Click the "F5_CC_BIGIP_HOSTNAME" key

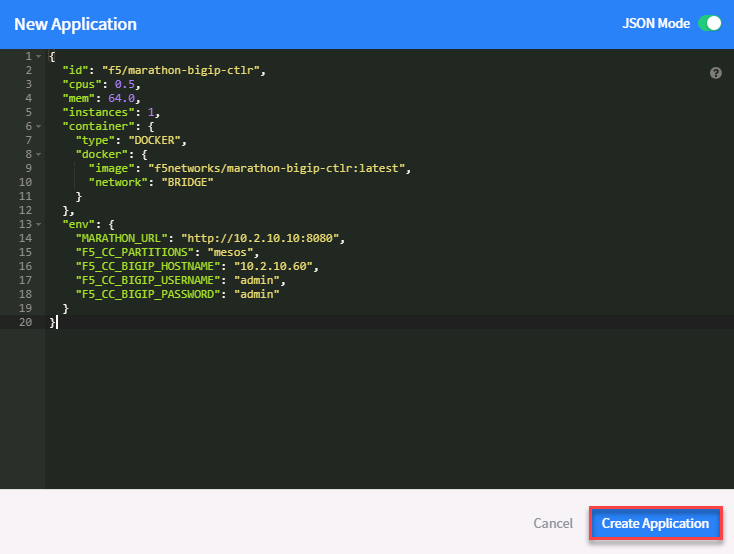[x=147, y=266]
